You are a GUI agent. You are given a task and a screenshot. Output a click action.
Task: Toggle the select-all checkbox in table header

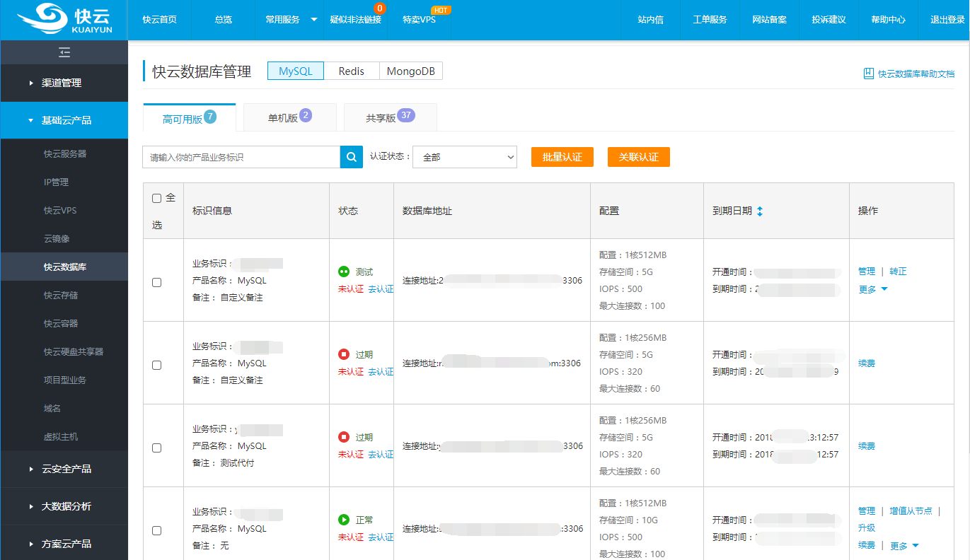pos(156,199)
